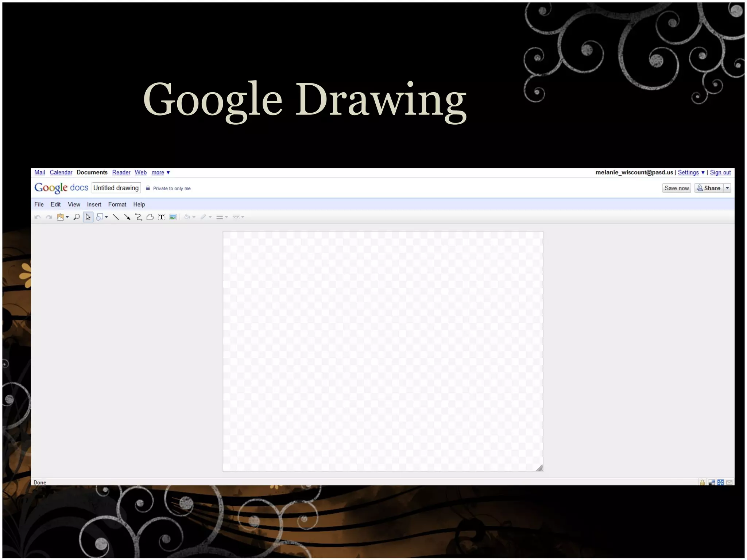The image size is (747, 560).
Task: Click the Insert image icon
Action: pos(173,217)
